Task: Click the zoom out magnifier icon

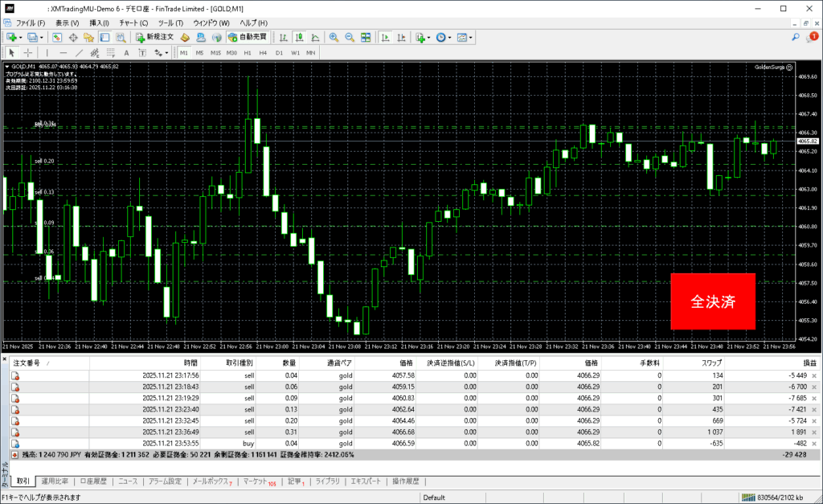Action: point(350,37)
